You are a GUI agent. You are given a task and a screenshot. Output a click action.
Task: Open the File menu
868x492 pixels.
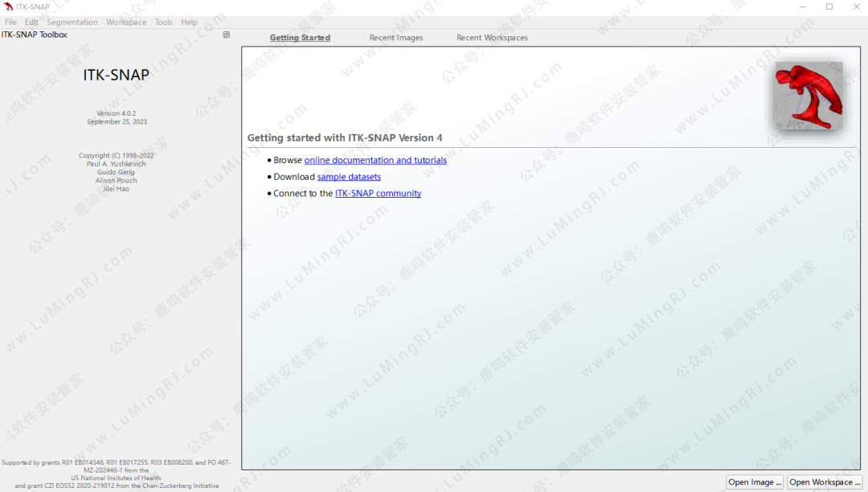pos(10,23)
